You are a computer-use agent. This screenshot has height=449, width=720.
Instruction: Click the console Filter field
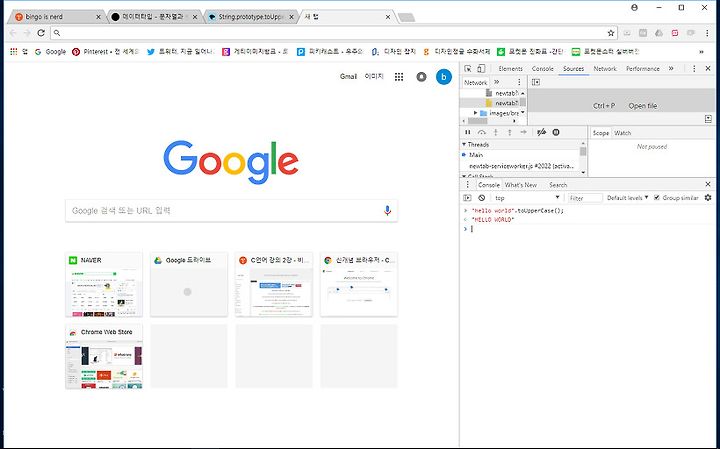click(x=585, y=198)
